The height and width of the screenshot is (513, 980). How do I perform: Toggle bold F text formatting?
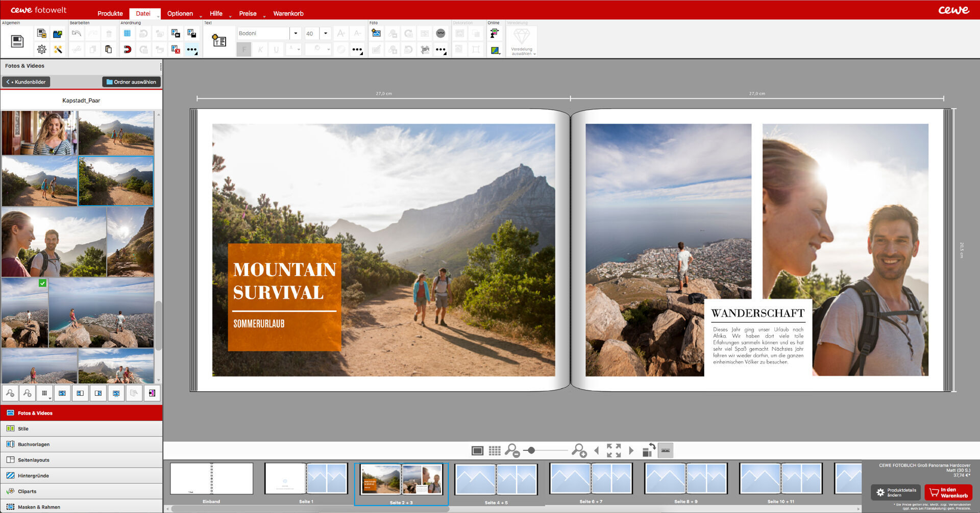click(x=244, y=49)
